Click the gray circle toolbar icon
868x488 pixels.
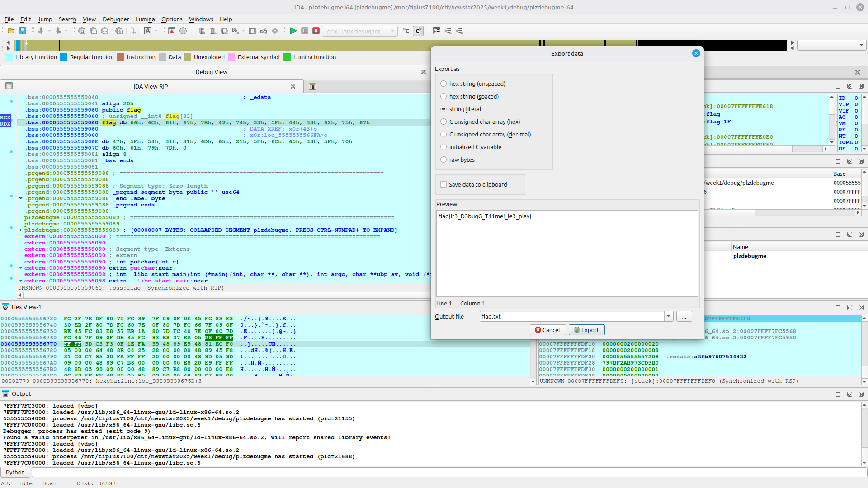coord(183,31)
